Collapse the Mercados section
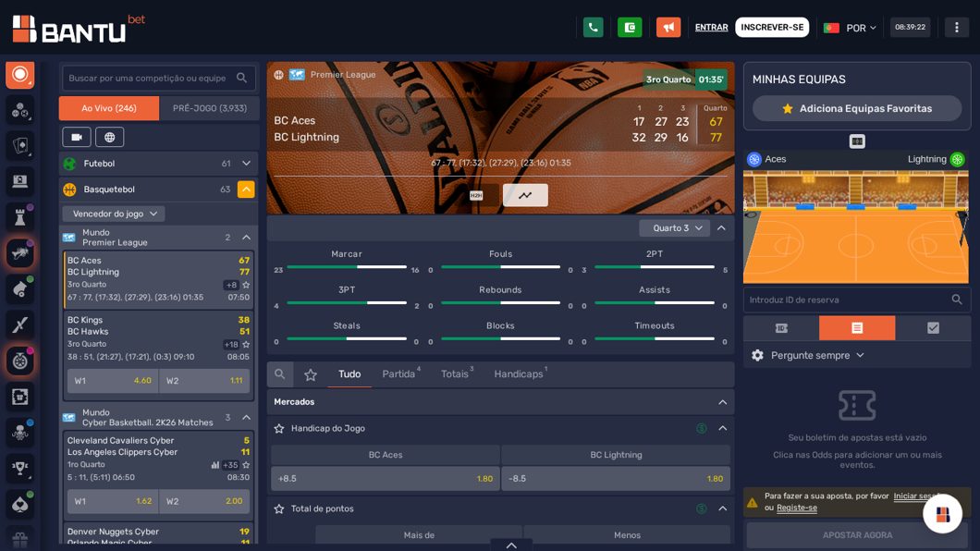This screenshot has width=980, height=551. coord(722,402)
